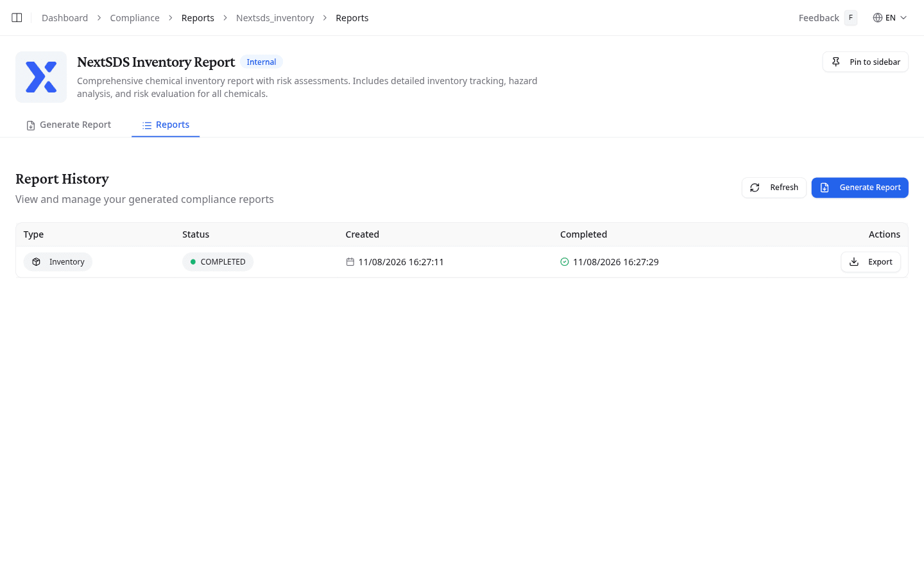Go to Dashboard breadcrumb

click(65, 18)
